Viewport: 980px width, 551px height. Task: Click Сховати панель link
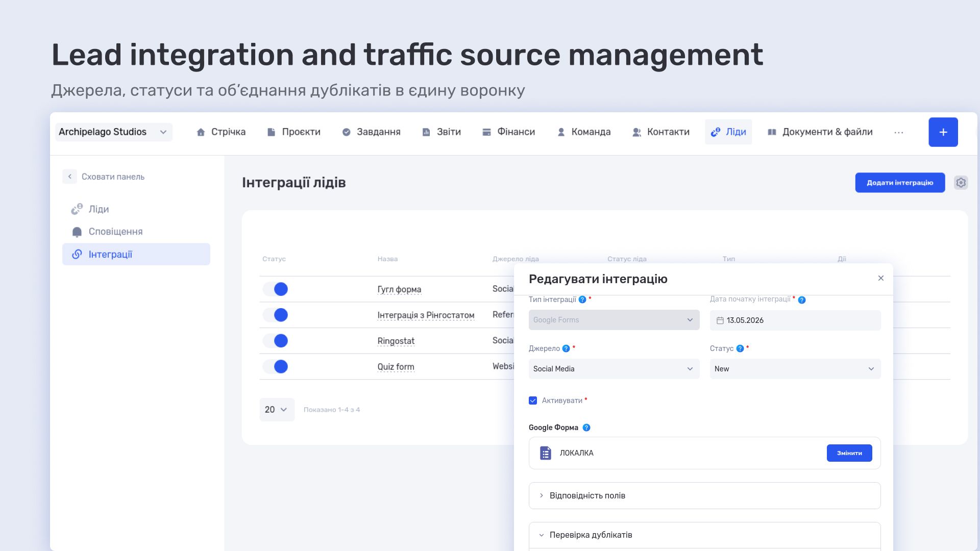113,177
